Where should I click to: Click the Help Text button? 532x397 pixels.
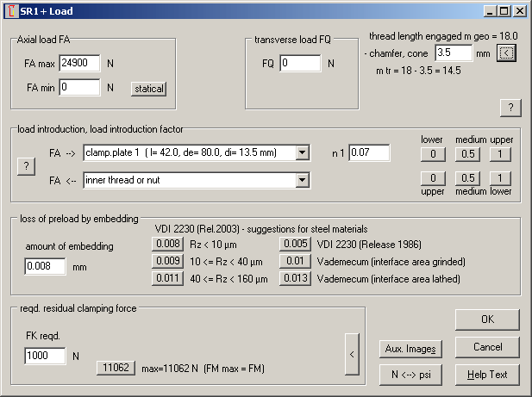(x=487, y=375)
